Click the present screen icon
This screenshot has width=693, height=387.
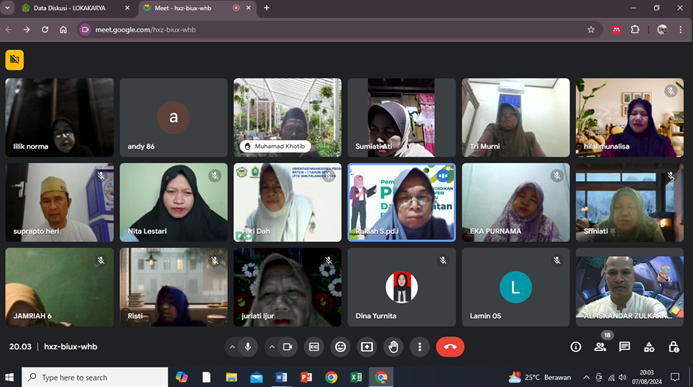[x=367, y=347]
